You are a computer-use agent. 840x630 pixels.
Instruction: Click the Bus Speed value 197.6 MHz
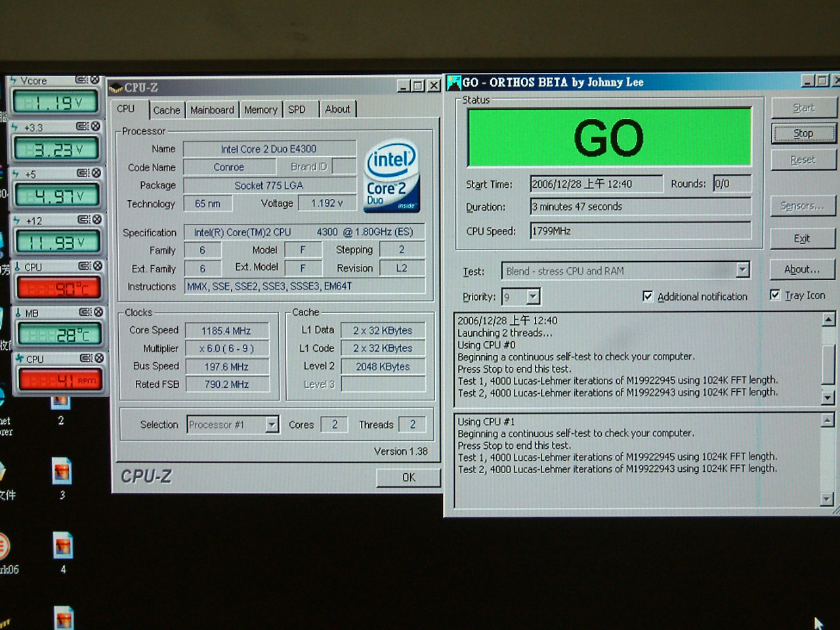226,367
